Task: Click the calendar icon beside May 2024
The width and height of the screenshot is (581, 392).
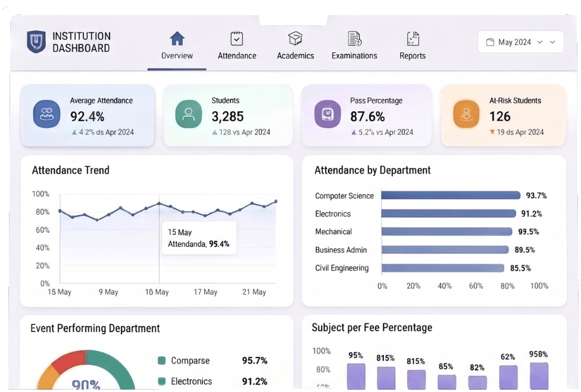Action: click(x=490, y=42)
